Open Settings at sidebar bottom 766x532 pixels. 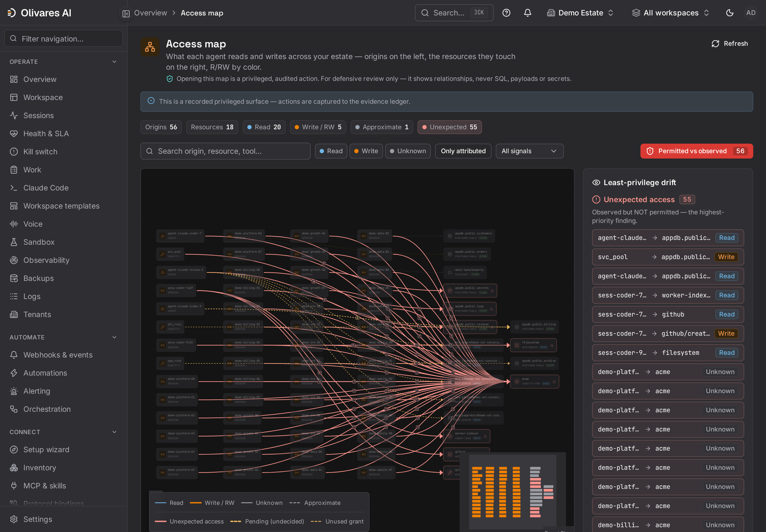[63, 519]
